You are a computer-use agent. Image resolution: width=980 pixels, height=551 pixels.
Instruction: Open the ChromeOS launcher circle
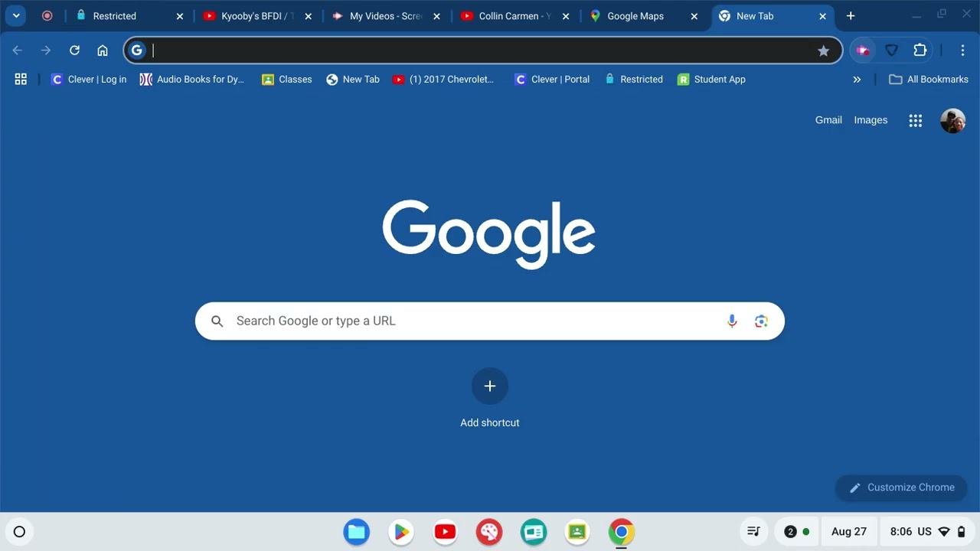pos(19,532)
